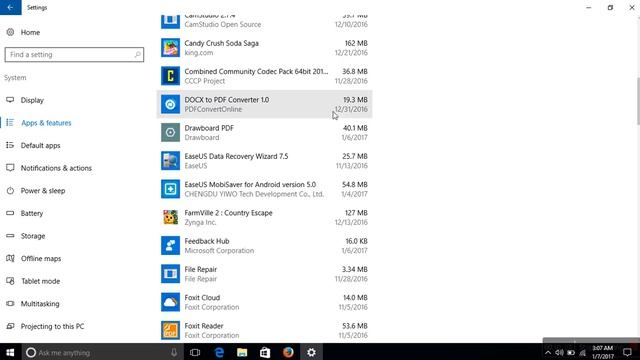Click the Home gear icon in sidebar
This screenshot has height=360, width=640.
(x=10, y=32)
